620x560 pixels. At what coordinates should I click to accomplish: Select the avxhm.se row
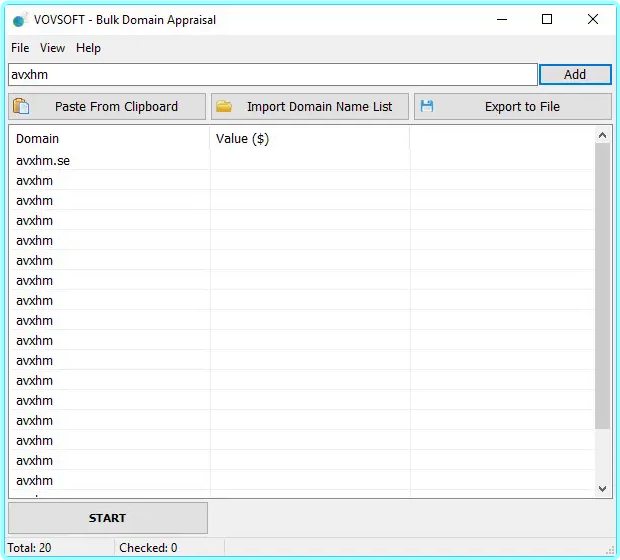tap(302, 161)
